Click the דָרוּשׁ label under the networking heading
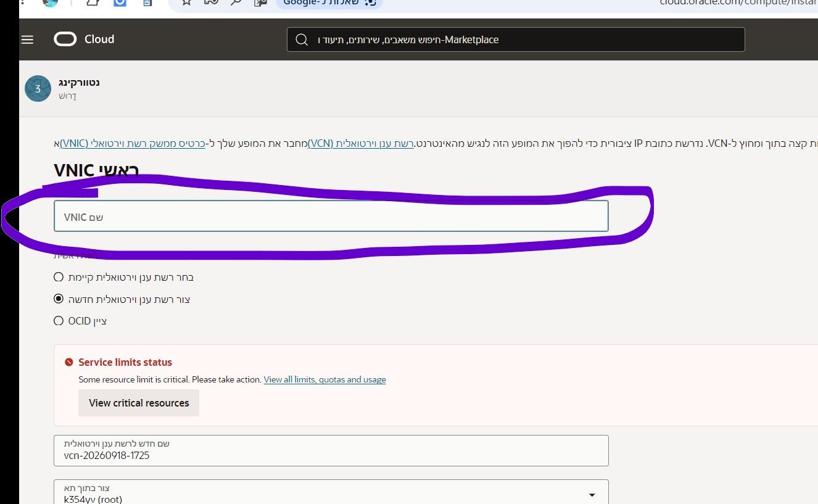The height and width of the screenshot is (504, 818). (x=67, y=96)
